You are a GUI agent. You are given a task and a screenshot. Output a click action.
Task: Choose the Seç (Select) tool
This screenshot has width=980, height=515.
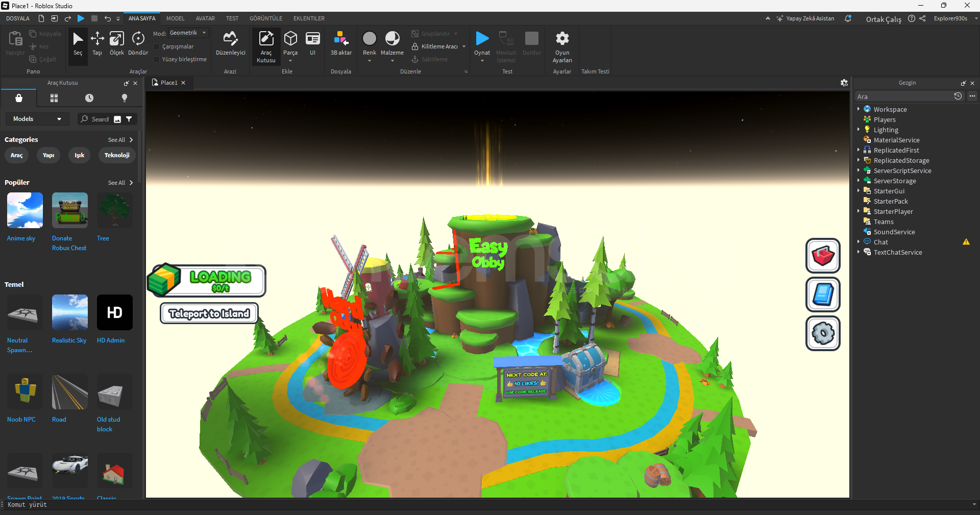[x=78, y=43]
